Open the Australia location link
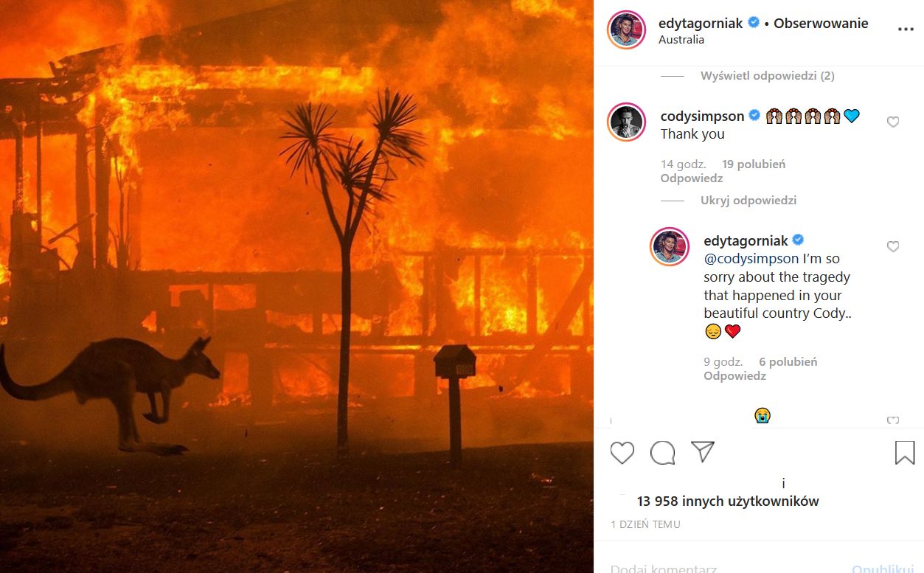 [681, 40]
